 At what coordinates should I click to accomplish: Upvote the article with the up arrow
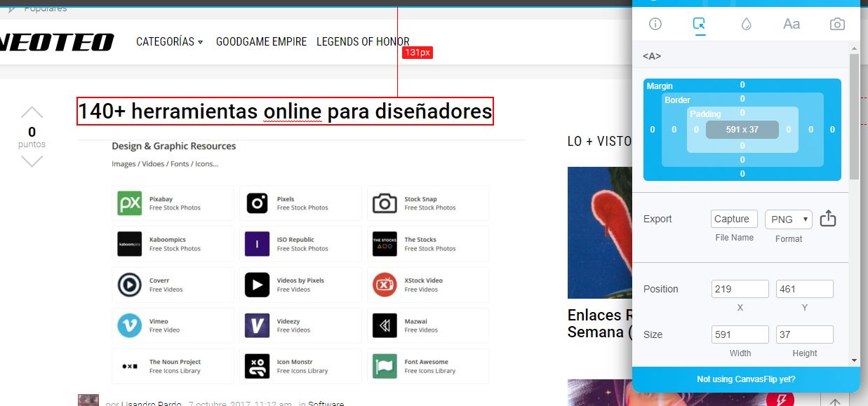point(32,112)
